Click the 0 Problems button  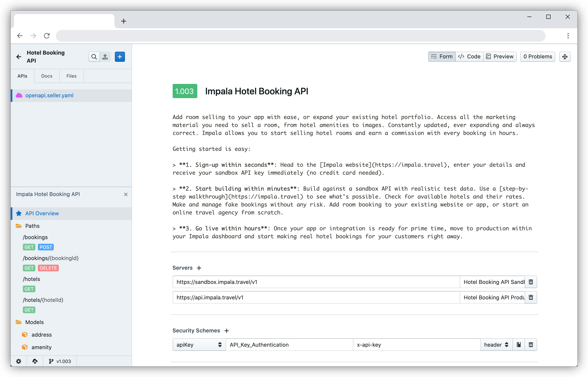coord(538,56)
